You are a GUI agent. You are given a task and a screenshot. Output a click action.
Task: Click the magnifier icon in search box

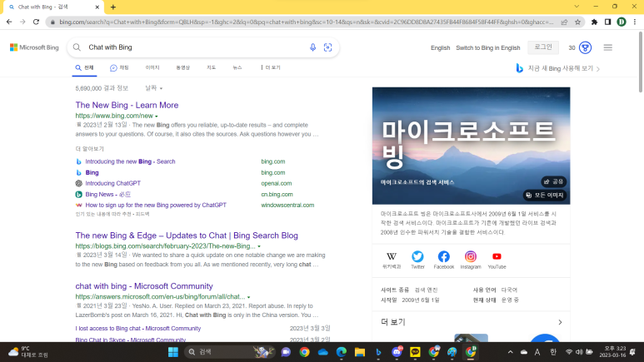(77, 47)
